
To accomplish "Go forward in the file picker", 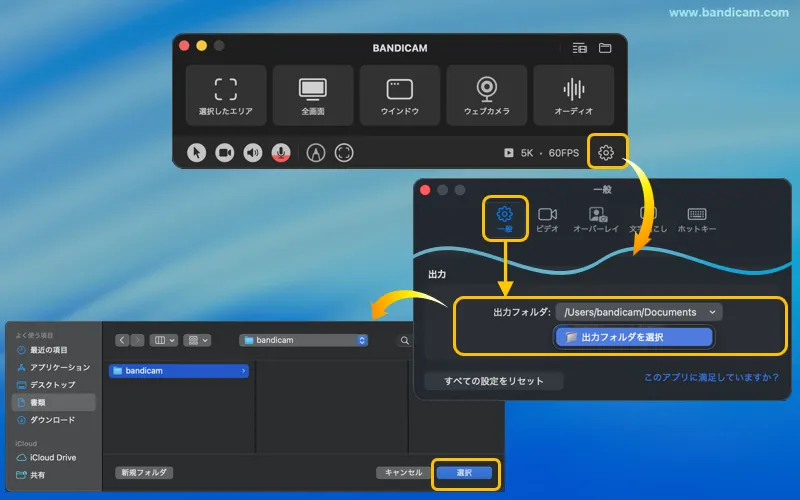I will [137, 340].
